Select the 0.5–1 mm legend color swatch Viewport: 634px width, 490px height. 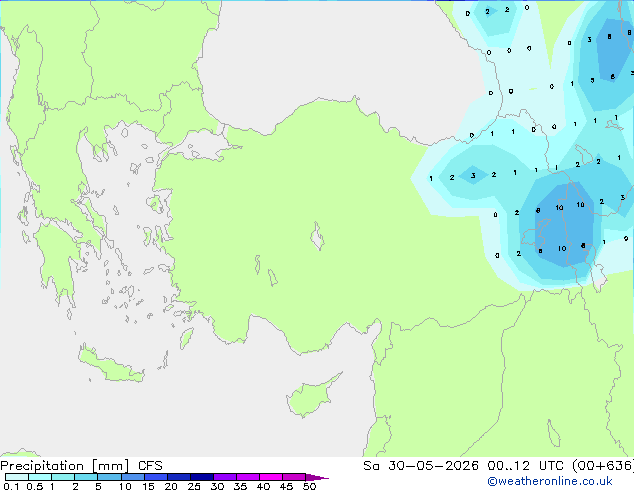[40, 477]
